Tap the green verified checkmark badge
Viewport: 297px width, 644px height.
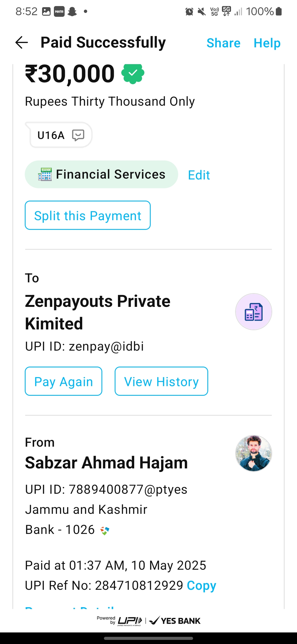(133, 73)
